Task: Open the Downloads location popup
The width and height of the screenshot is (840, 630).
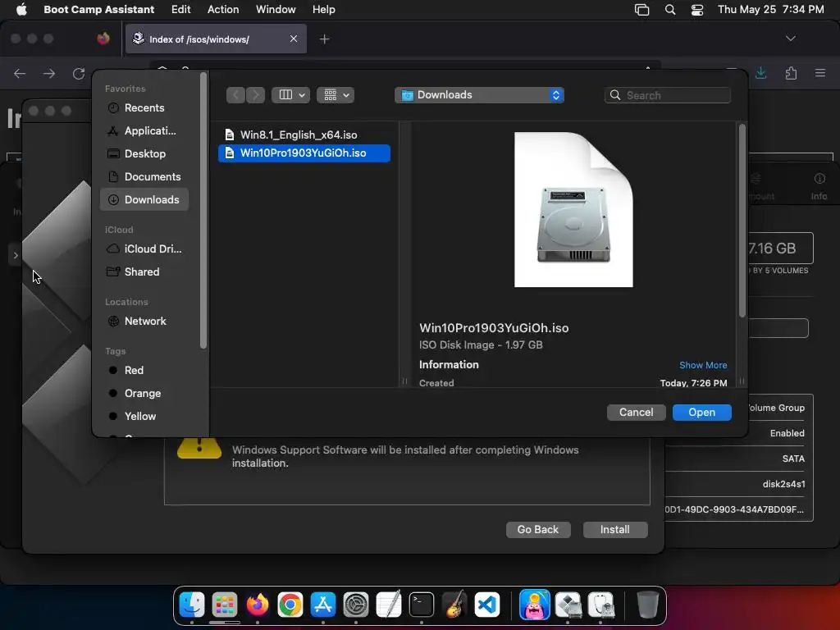Action: [479, 95]
